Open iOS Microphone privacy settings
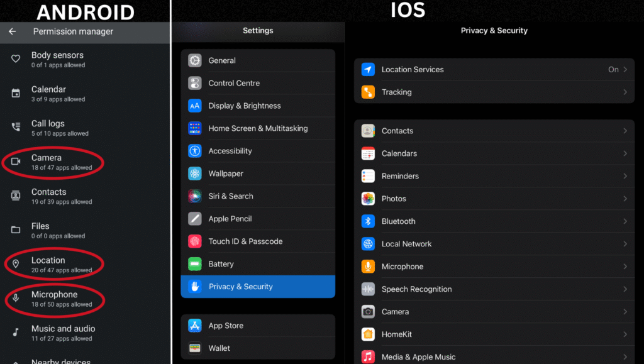Viewport: 644px width, 364px height. pyautogui.click(x=494, y=267)
